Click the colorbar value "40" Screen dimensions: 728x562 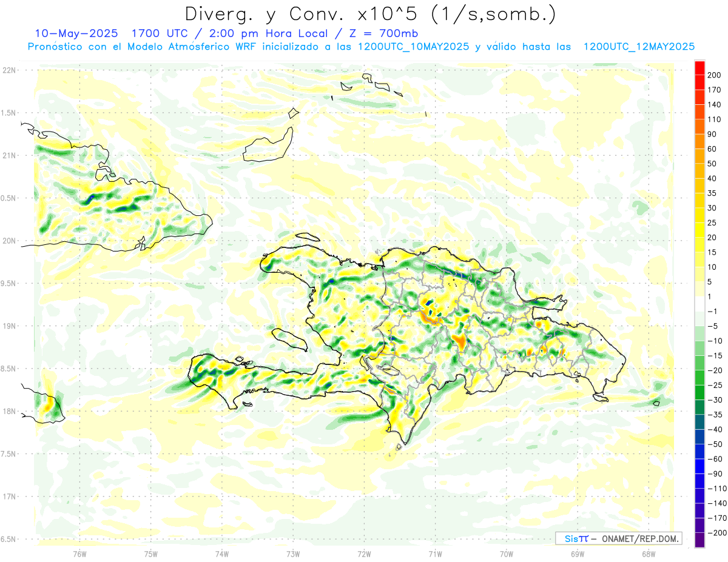click(x=712, y=179)
